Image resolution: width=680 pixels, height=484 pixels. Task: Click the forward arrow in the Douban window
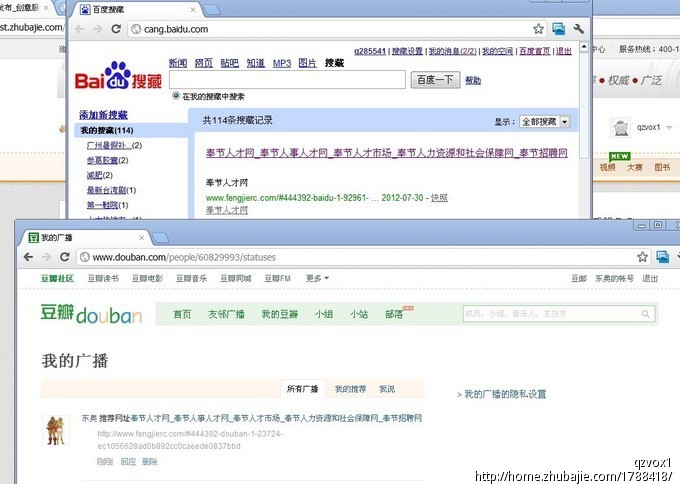(x=46, y=257)
